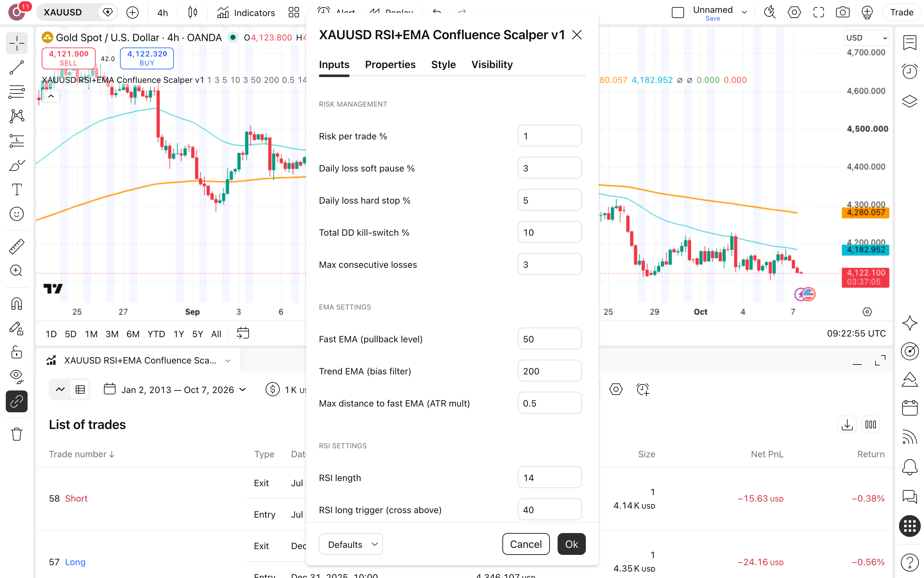
Task: Open the USD currency dropdown
Action: (x=866, y=38)
